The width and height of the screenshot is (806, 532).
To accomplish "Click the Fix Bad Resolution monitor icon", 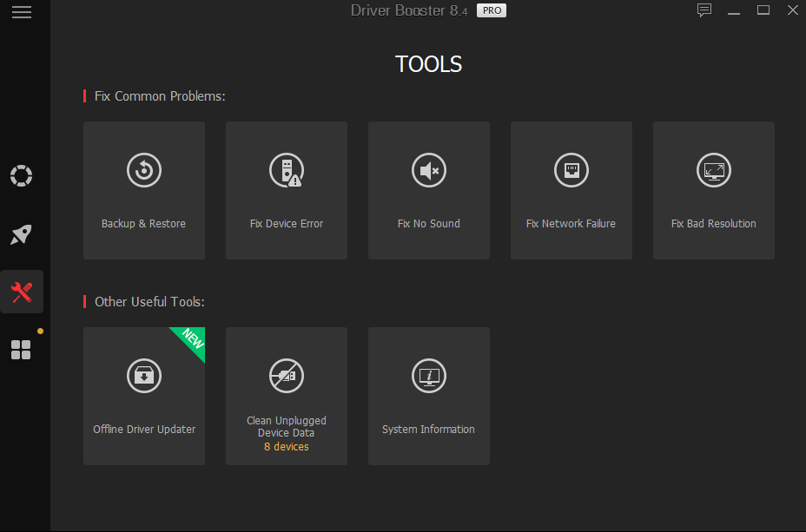I will [x=713, y=170].
